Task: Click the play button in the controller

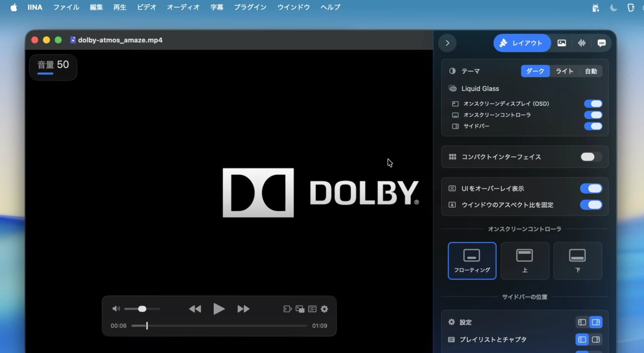Action: tap(219, 309)
